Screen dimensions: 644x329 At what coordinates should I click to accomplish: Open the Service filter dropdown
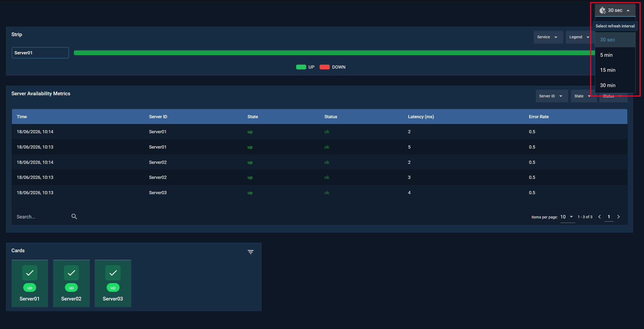pos(548,37)
